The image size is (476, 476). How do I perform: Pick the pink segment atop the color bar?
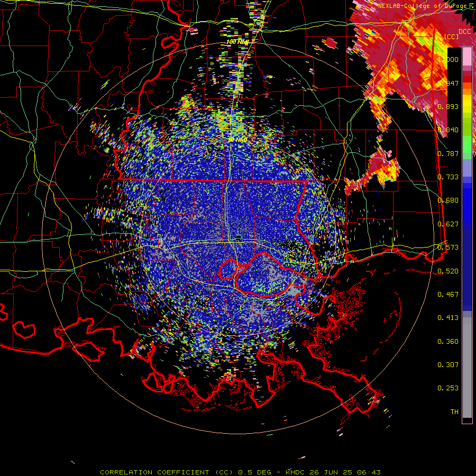(467, 57)
